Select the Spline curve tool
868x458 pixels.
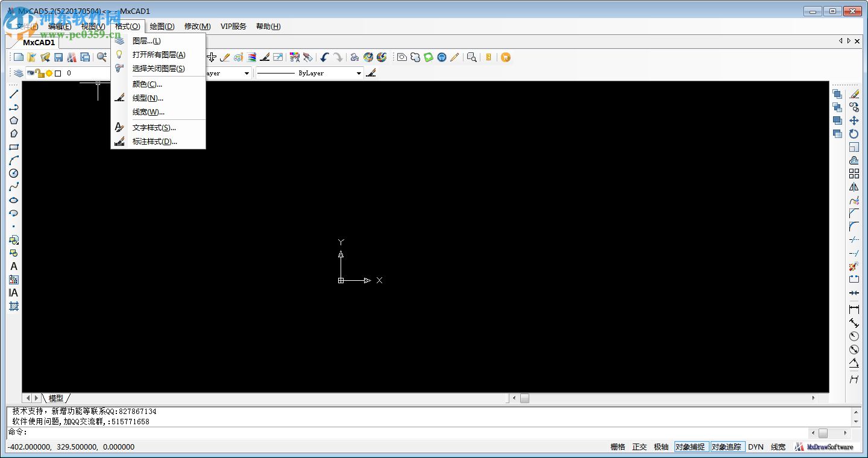pos(13,187)
